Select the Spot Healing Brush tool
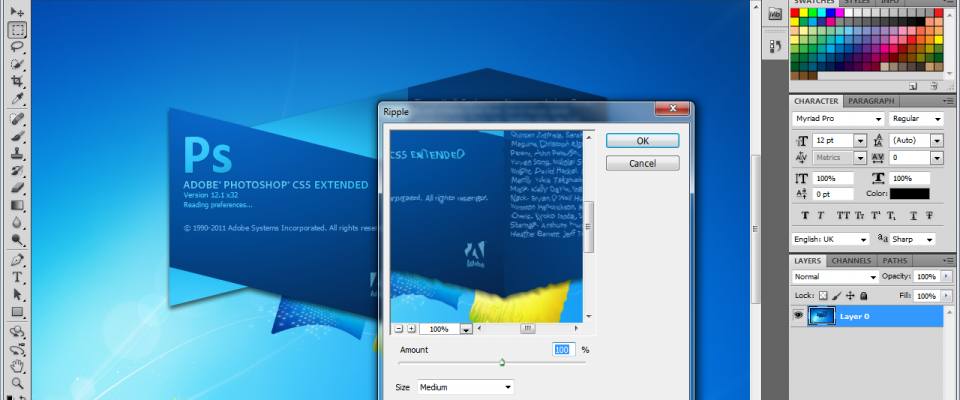Screen dimensions: 960x400 pos(17,119)
